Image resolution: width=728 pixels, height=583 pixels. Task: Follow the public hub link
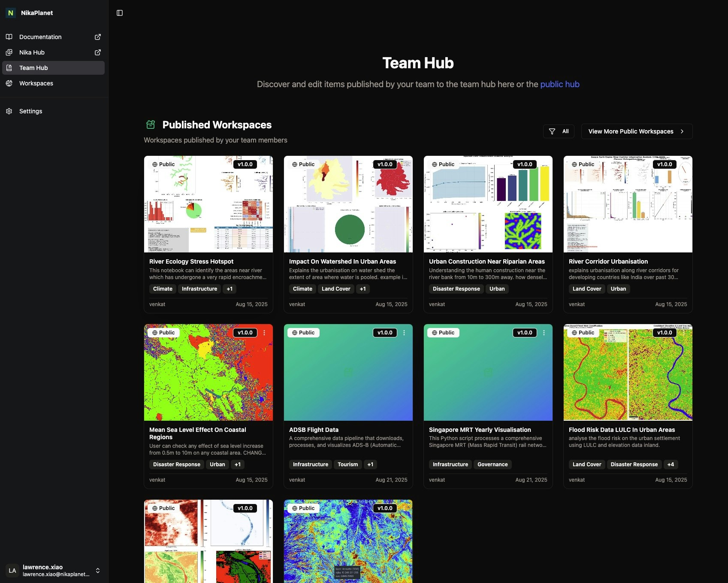point(560,84)
